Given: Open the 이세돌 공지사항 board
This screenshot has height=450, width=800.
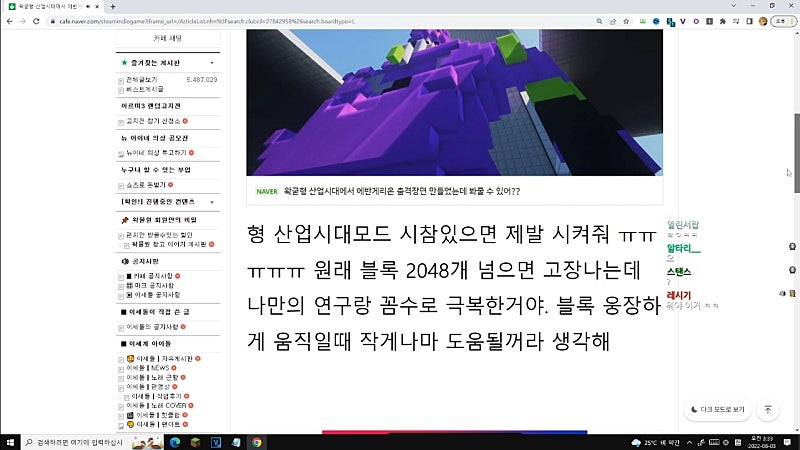Looking at the screenshot, I should (157, 295).
